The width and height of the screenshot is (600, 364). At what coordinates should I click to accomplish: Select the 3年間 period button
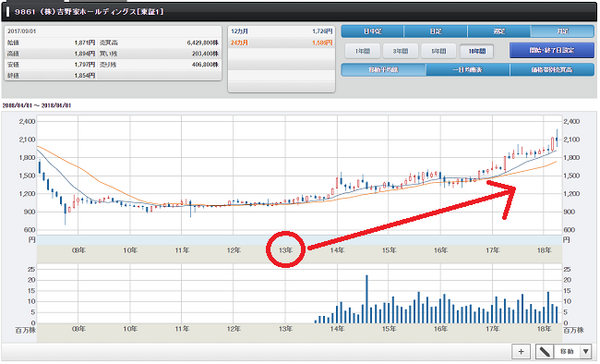pos(400,51)
